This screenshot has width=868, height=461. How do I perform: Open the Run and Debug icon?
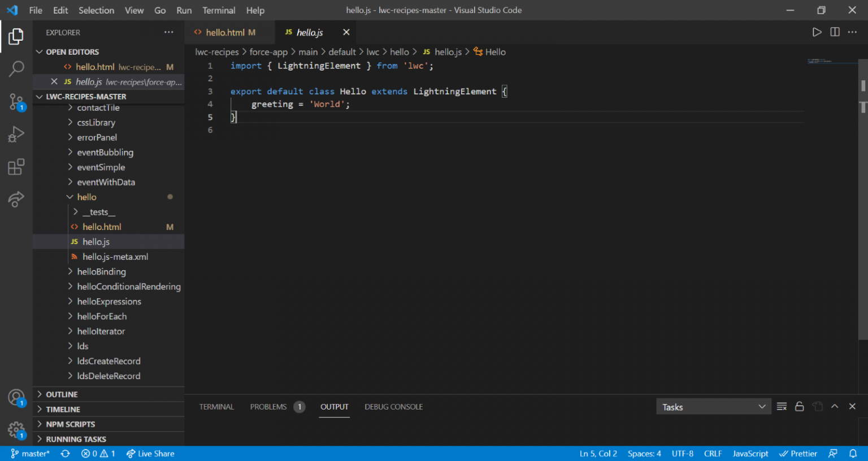16,134
